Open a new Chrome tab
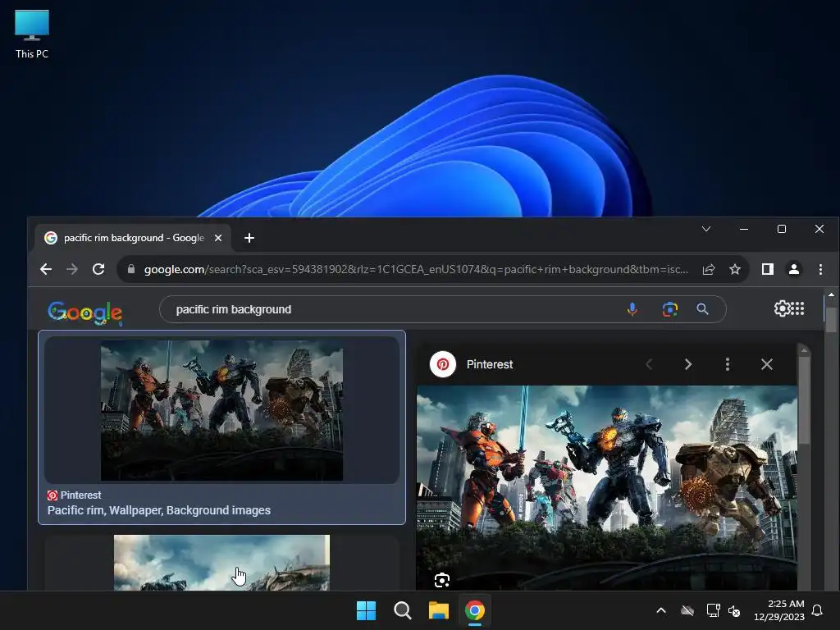Image resolution: width=840 pixels, height=630 pixels. coord(249,238)
